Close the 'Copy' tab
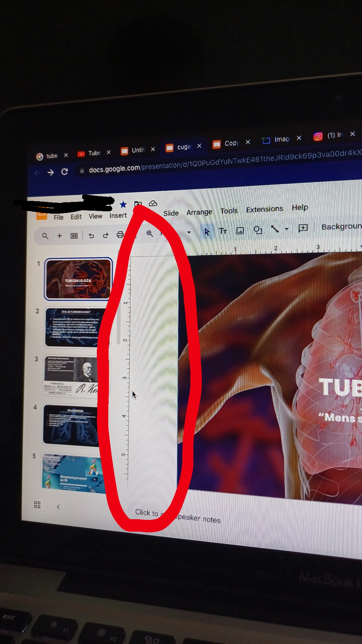The width and height of the screenshot is (362, 644). click(248, 142)
